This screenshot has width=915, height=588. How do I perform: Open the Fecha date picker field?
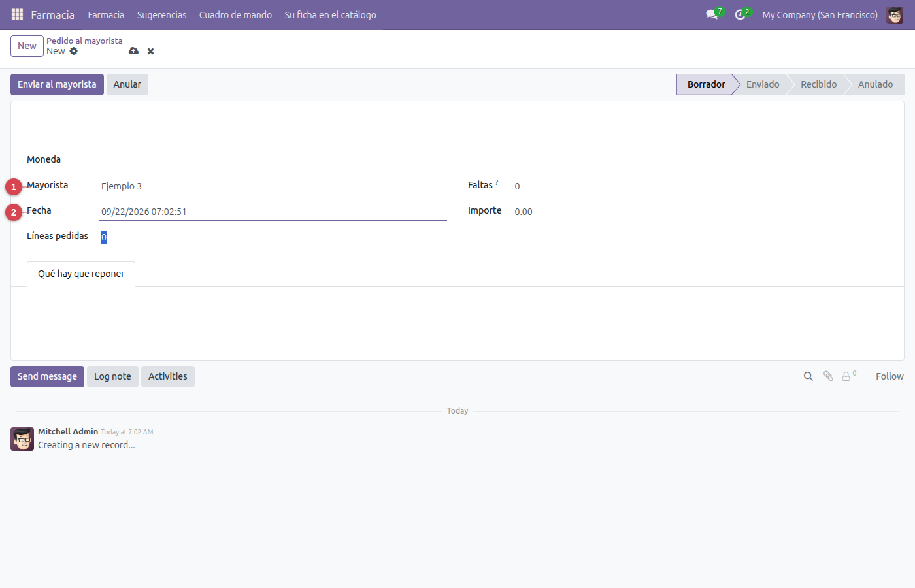273,212
